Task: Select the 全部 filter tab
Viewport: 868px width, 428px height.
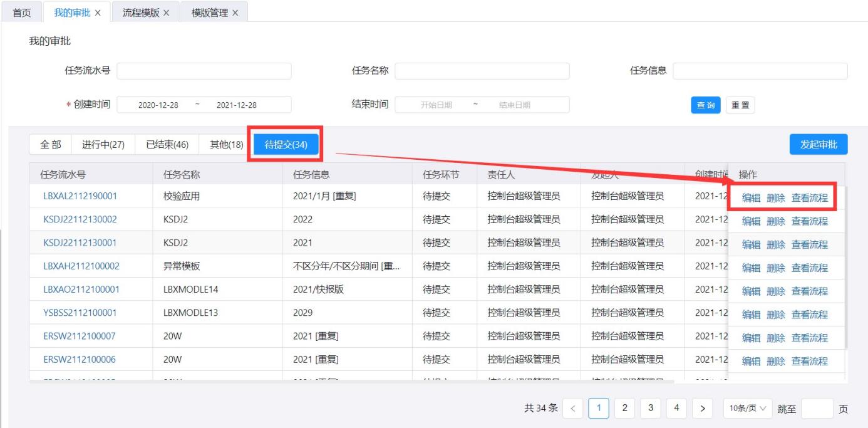Action: pyautogui.click(x=51, y=145)
